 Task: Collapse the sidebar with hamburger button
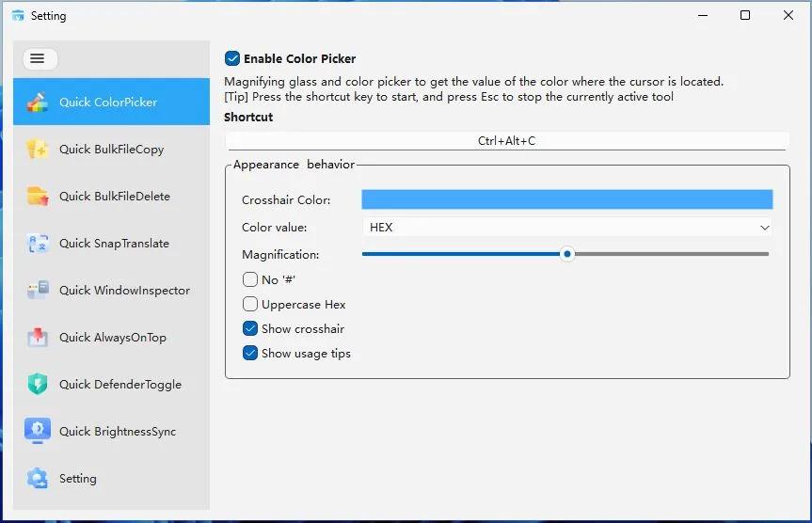point(38,58)
